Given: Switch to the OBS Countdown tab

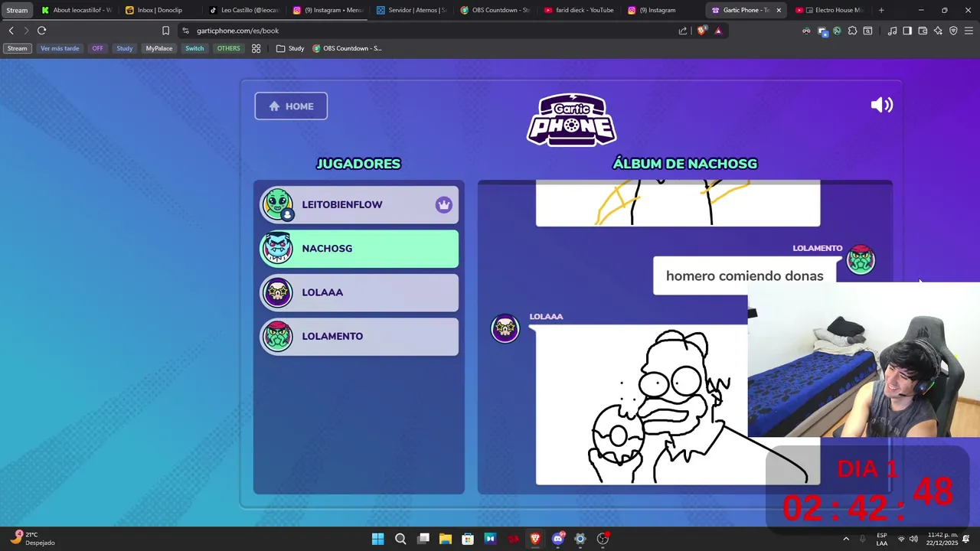Looking at the screenshot, I should 495,10.
